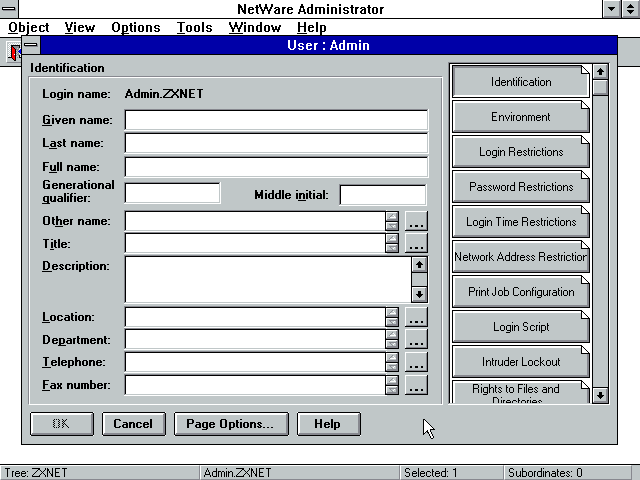Click the Other name value spinner
640x480 pixels.
click(x=392, y=221)
